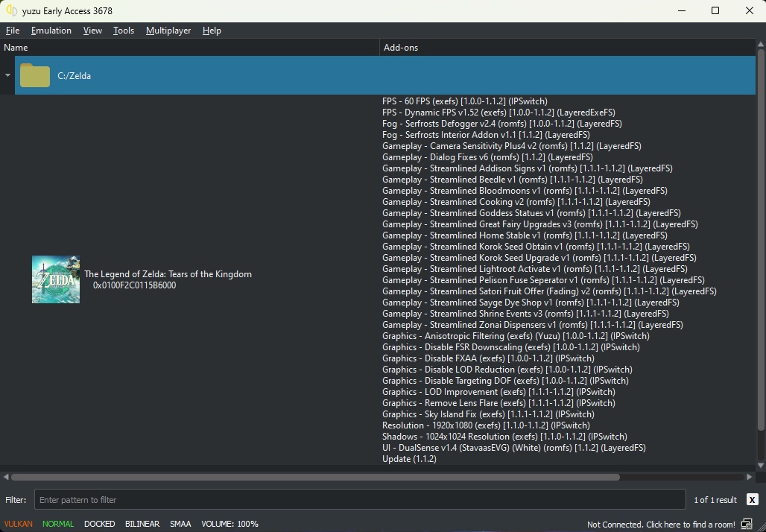Click Graphics - LOD Improvement add-on text
Screen dimensions: 766x532
tap(498, 392)
